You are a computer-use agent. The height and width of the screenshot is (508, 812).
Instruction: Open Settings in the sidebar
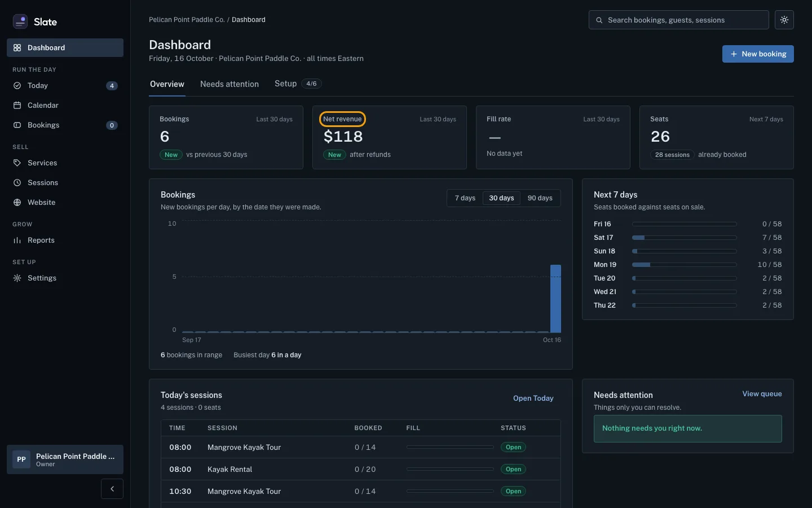65,278
